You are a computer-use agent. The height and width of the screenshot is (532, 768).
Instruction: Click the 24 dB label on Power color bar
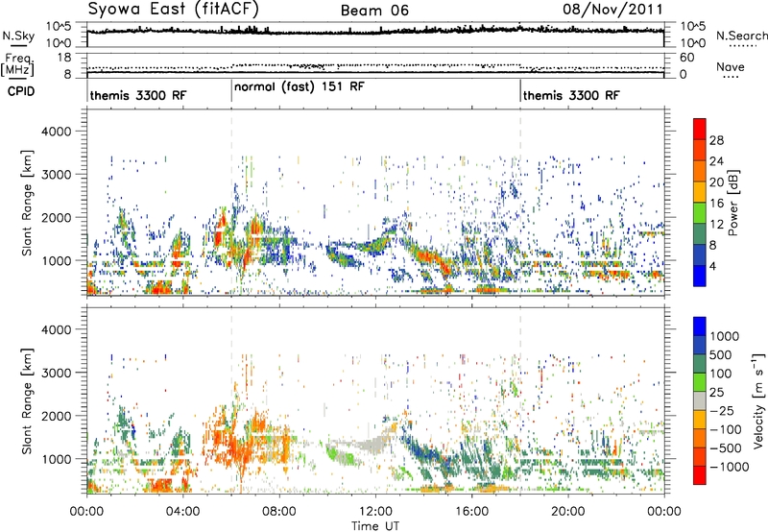(716, 161)
